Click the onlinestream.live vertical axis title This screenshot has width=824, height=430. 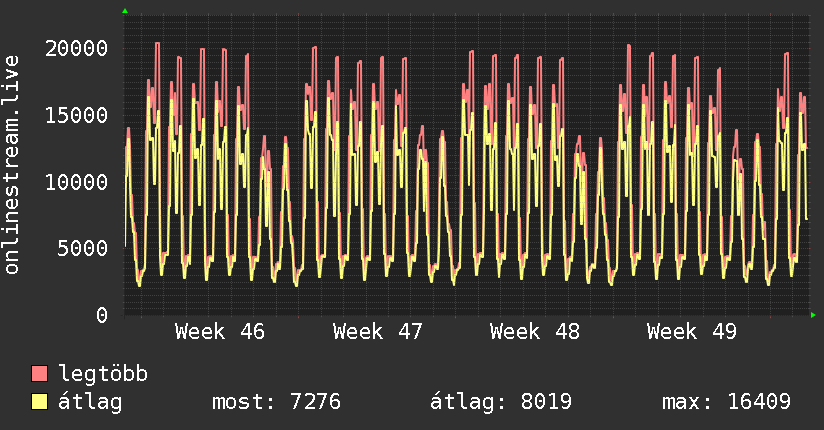(x=13, y=166)
